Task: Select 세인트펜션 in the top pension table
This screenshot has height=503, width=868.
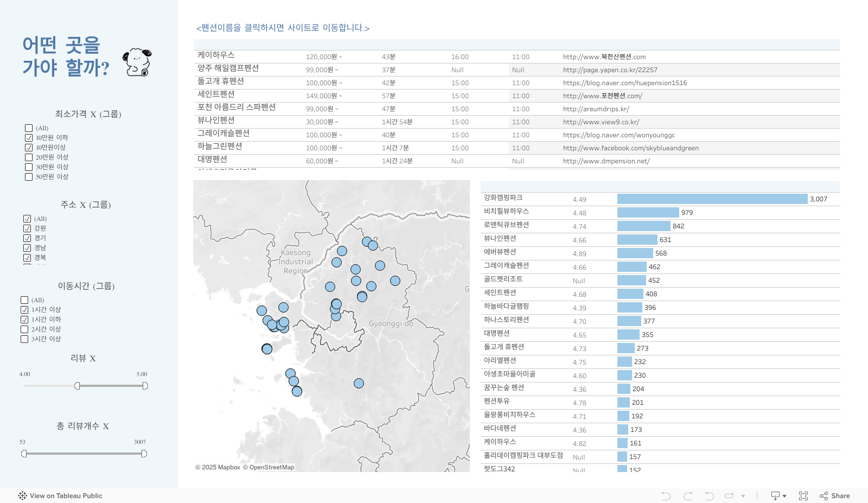Action: click(216, 94)
